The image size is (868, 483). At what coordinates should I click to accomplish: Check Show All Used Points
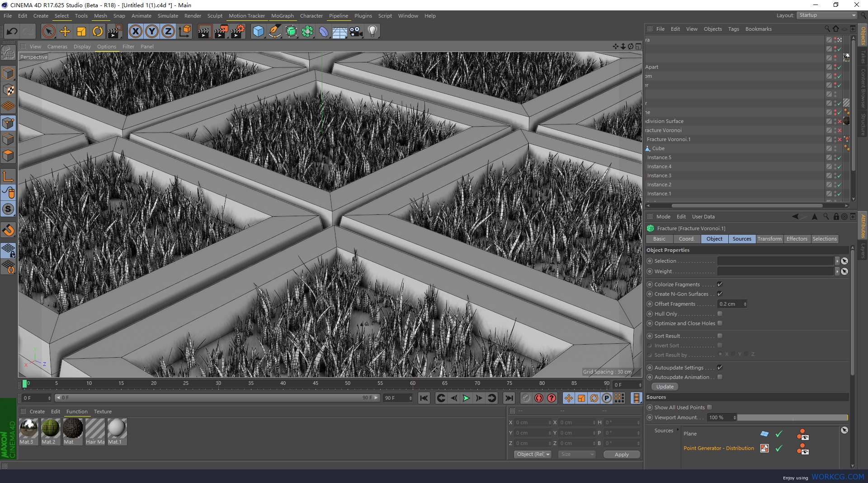709,407
